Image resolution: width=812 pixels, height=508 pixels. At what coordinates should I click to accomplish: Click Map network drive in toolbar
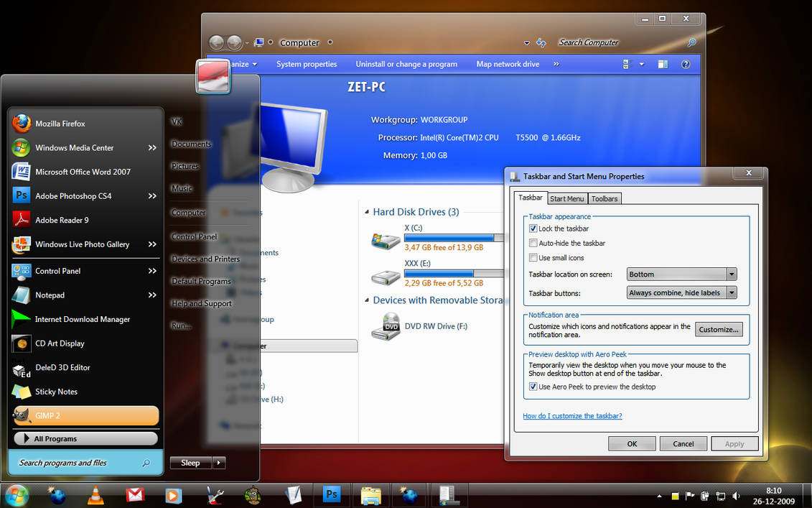pos(508,64)
